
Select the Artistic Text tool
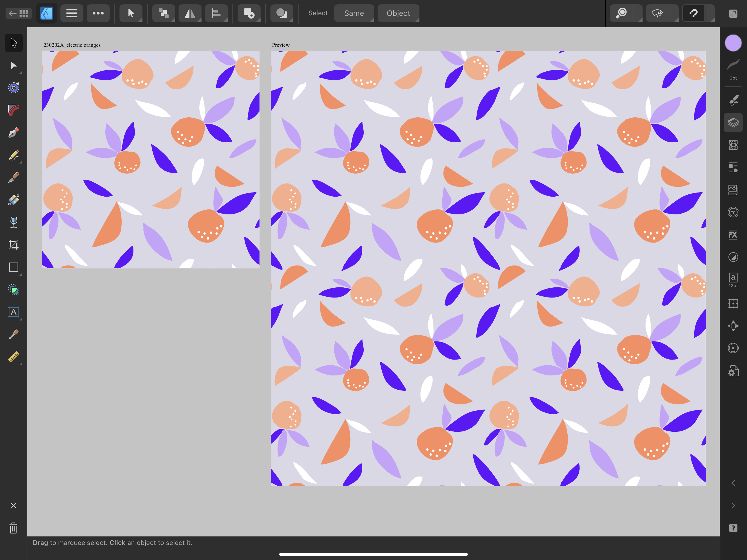point(13,312)
